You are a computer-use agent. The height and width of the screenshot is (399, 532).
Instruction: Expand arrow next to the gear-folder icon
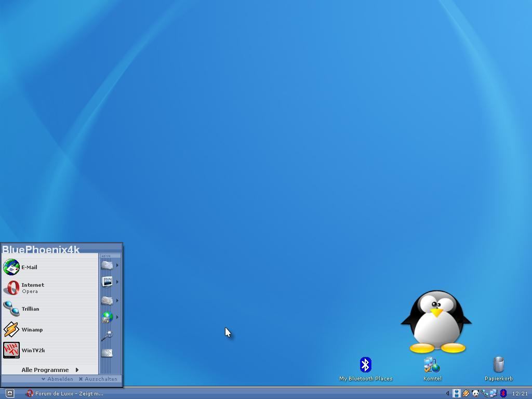[x=117, y=300]
